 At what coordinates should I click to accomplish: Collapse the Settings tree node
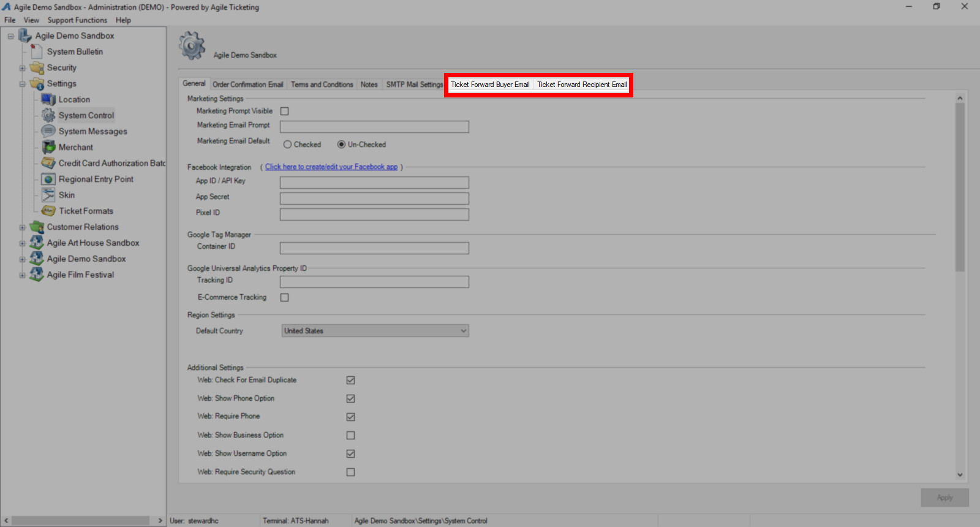click(22, 84)
